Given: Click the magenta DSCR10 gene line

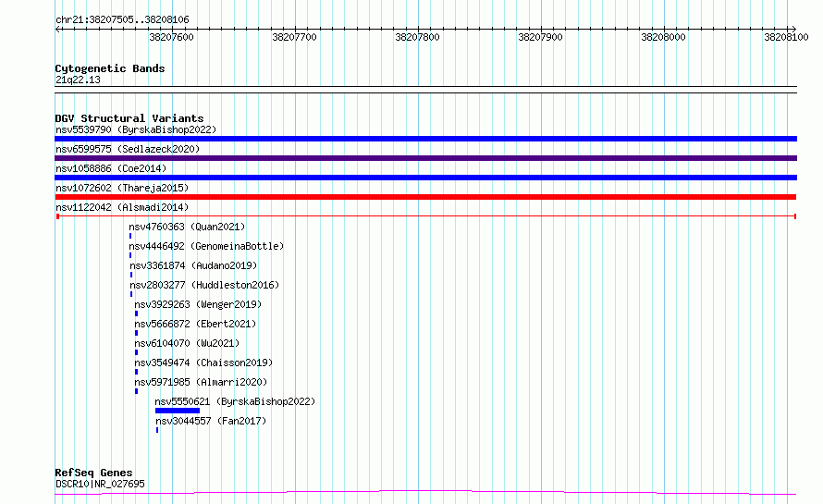Looking at the screenshot, I should pos(425,493).
